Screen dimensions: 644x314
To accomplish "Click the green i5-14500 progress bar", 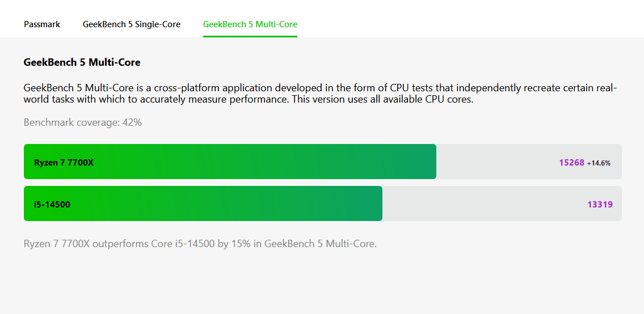I will pyautogui.click(x=227, y=204).
